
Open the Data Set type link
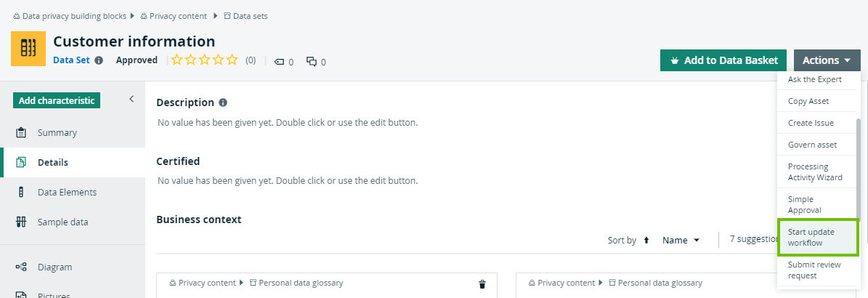coord(71,60)
